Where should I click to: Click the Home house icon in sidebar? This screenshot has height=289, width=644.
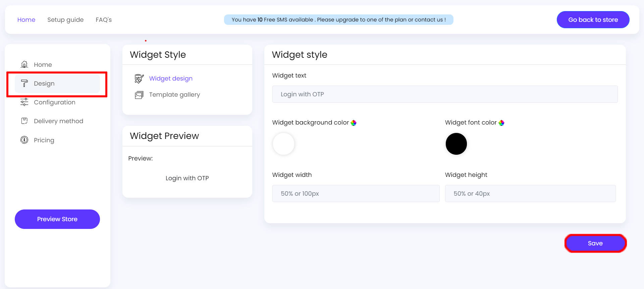(x=24, y=64)
